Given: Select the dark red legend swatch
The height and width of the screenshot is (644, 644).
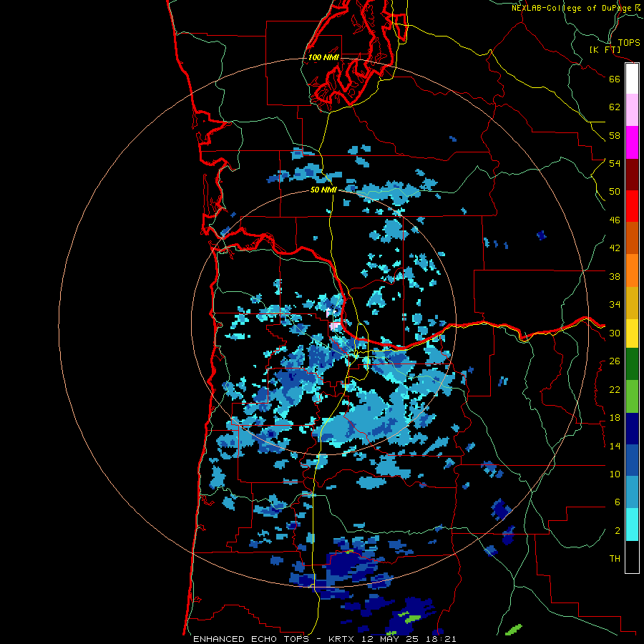Looking at the screenshot, I should pyautogui.click(x=632, y=174).
